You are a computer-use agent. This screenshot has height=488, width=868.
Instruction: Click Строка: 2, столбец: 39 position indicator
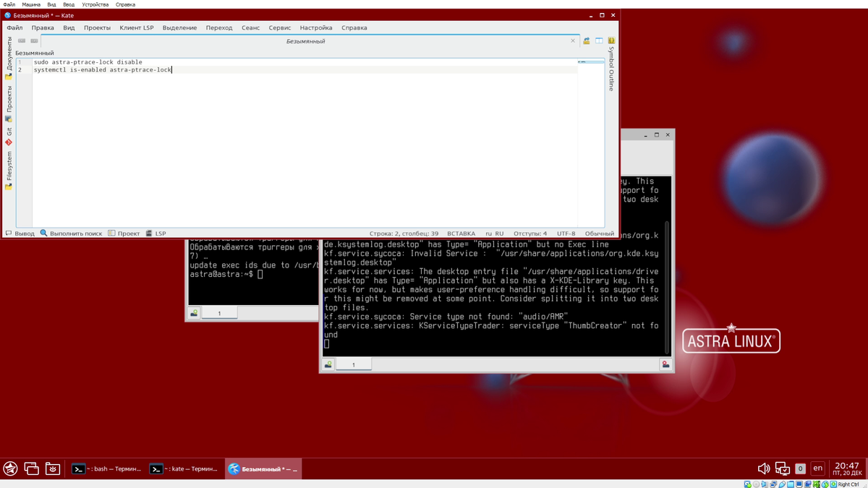[x=404, y=234]
